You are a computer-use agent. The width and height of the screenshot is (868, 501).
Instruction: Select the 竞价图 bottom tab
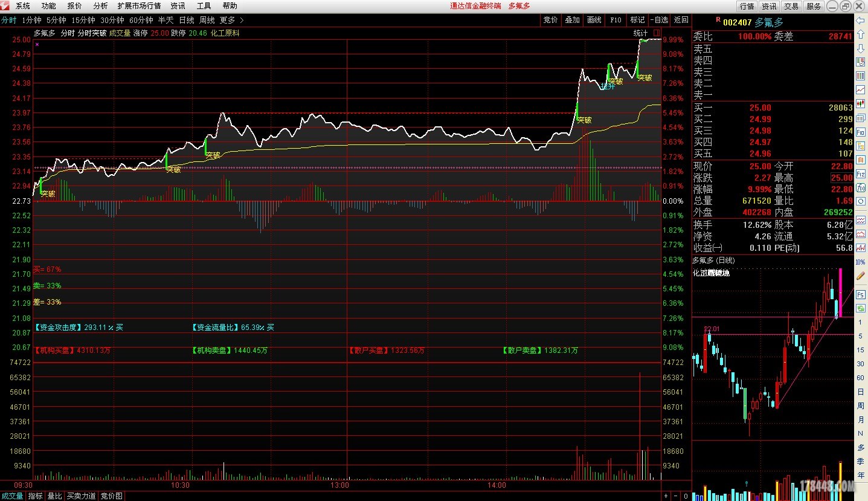click(x=111, y=496)
